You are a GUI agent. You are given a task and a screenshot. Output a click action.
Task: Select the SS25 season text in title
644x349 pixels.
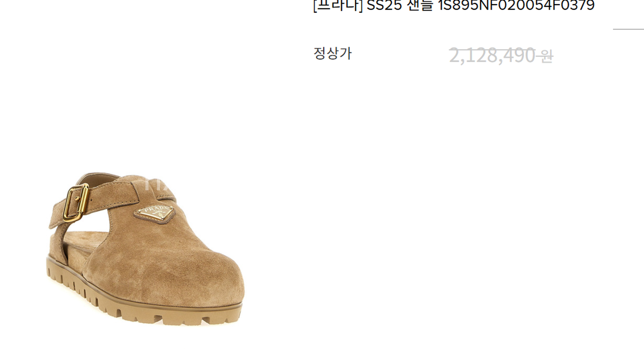(x=384, y=5)
